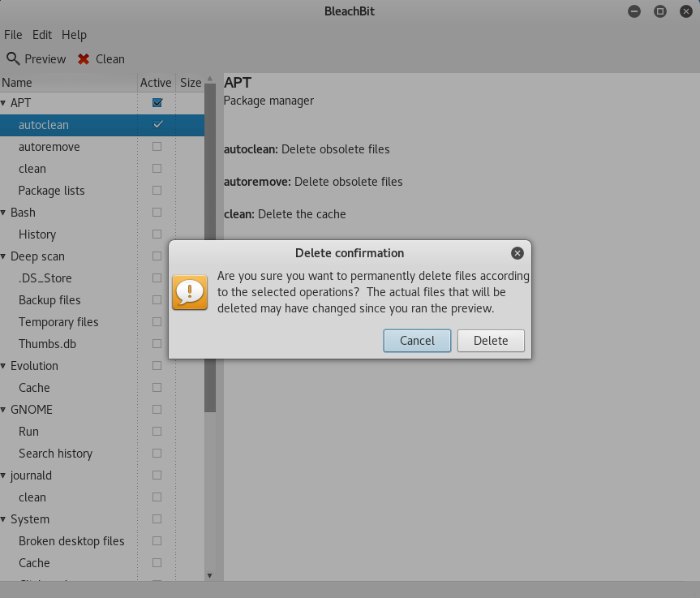The width and height of the screenshot is (700, 598).
Task: Maximize the BleachBit window
Action: tap(659, 11)
